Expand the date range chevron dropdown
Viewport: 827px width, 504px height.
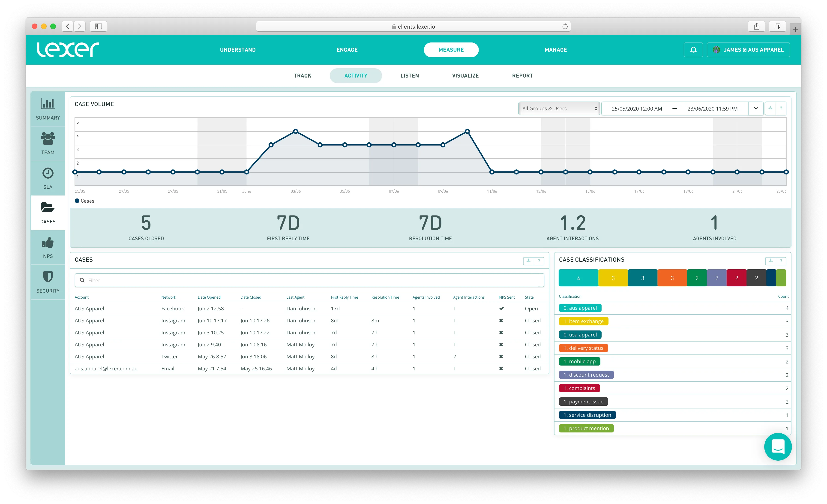tap(755, 108)
